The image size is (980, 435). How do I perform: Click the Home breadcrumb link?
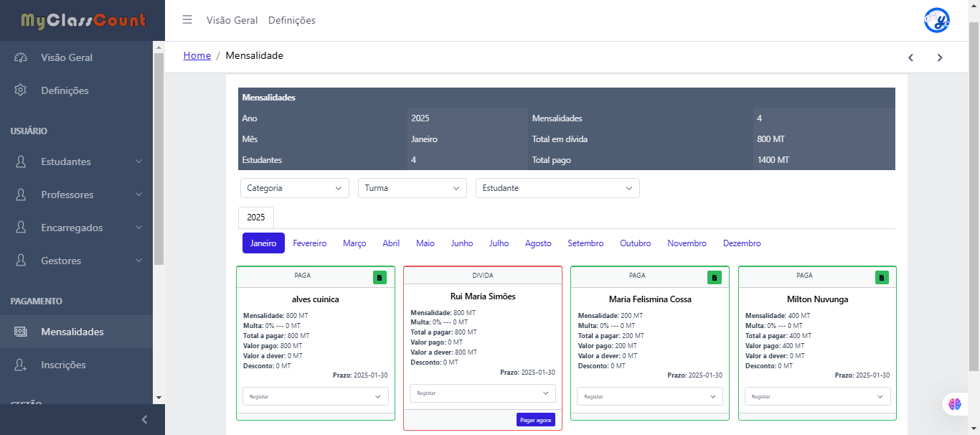click(x=197, y=55)
